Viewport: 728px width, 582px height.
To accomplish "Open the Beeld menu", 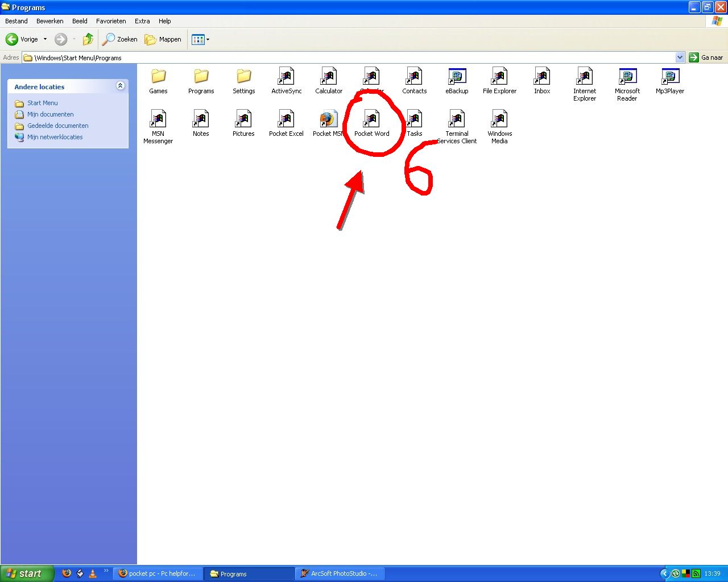I will (80, 21).
